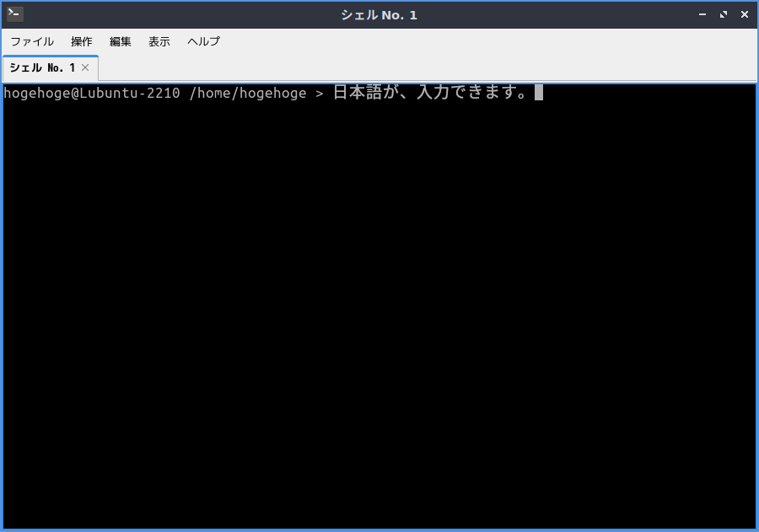Click the /home/hogehoge path text
Image resolution: width=759 pixels, height=532 pixels.
[x=247, y=93]
